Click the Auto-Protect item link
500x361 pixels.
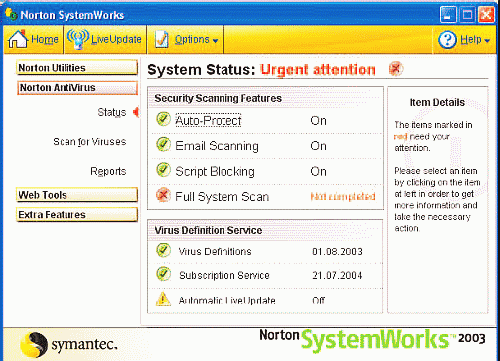(208, 121)
